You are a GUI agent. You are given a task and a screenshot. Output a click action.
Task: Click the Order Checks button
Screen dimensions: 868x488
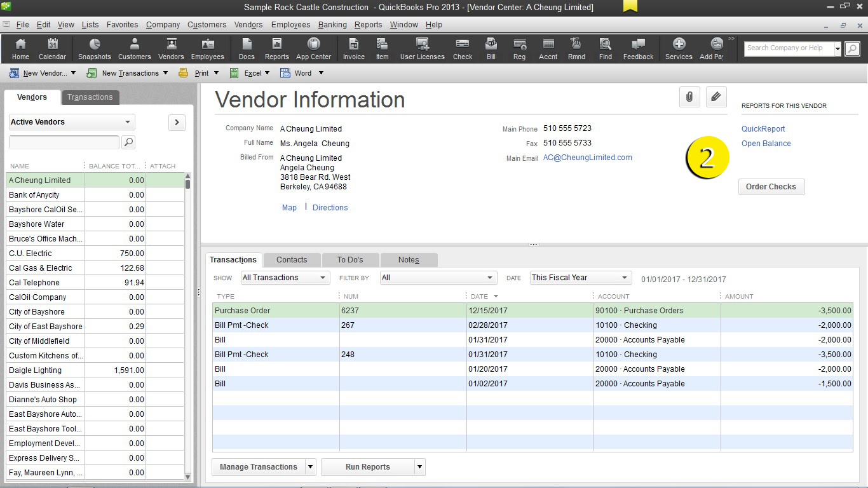tap(771, 186)
